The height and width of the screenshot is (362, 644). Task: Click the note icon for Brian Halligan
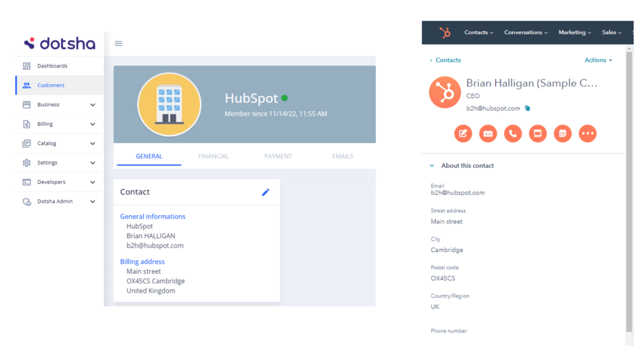pos(463,134)
